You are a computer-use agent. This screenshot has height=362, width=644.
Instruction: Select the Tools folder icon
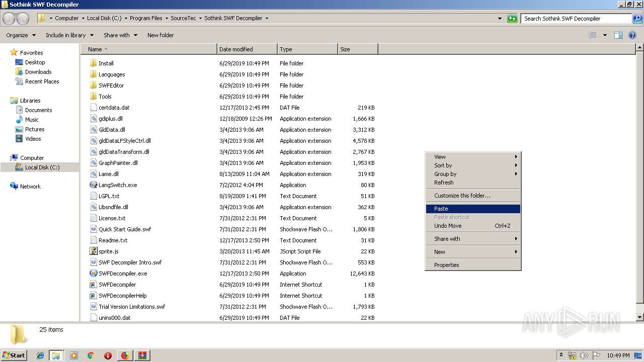93,97
